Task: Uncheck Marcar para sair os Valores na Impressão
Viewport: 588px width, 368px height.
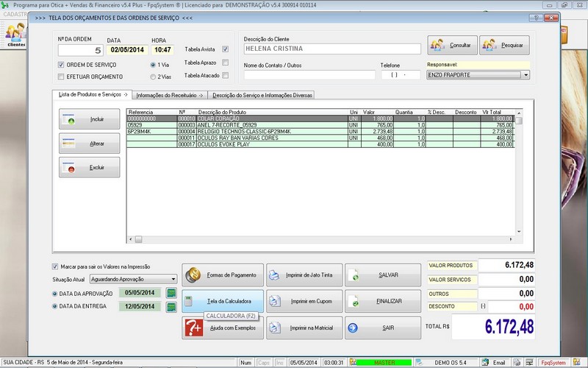Action: pos(55,266)
